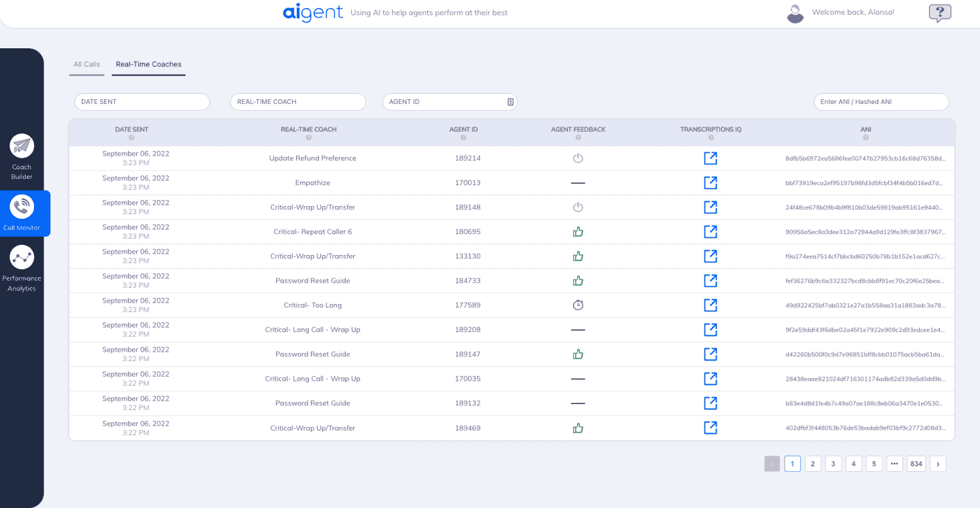This screenshot has height=508, width=980.
Task: Switch to the All Calls tab
Action: [87, 65]
